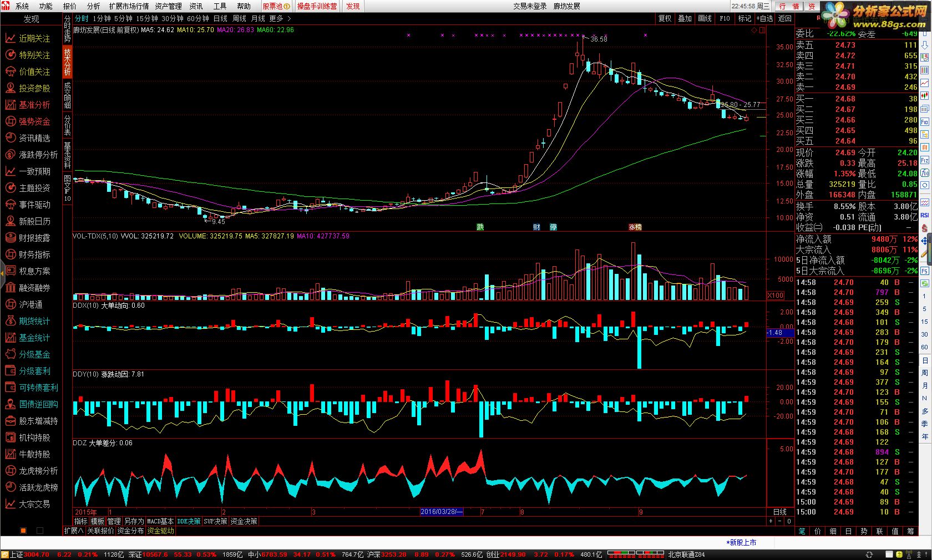Click the sync icon in bottom status bar
This screenshot has width=932, height=560.
click(x=869, y=554)
